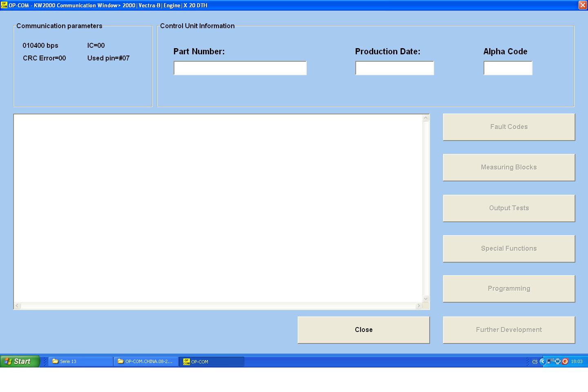Click inside the Part Number field

(x=240, y=68)
